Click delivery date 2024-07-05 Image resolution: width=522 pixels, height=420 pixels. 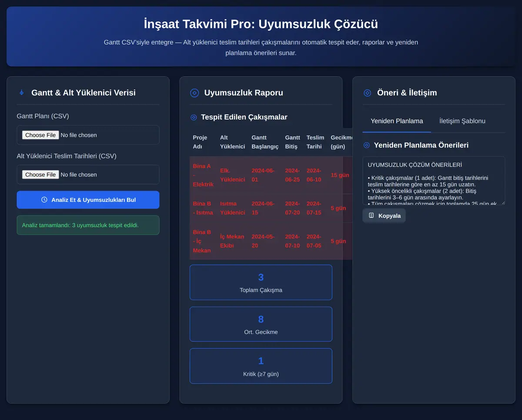(x=315, y=241)
